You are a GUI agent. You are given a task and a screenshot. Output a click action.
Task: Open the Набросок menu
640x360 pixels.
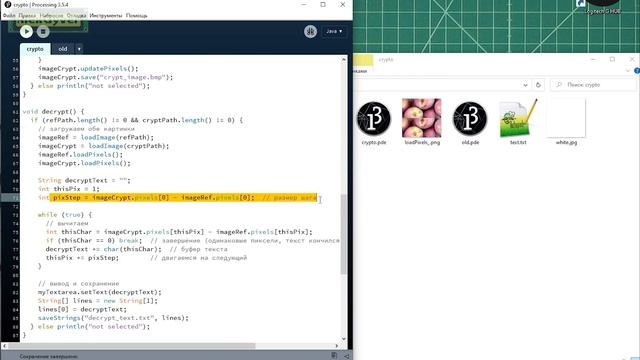(51, 16)
